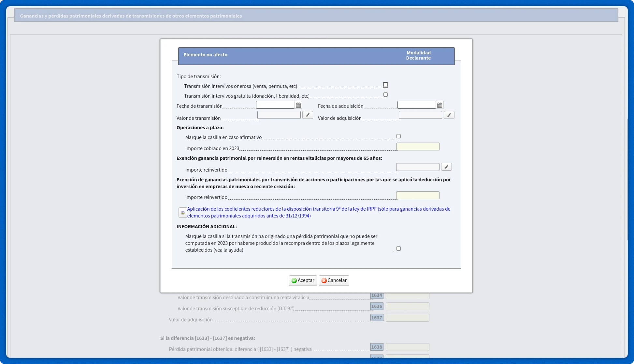The width and height of the screenshot is (634, 364).
Task: Click Valor de adquisición input field
Action: 420,115
